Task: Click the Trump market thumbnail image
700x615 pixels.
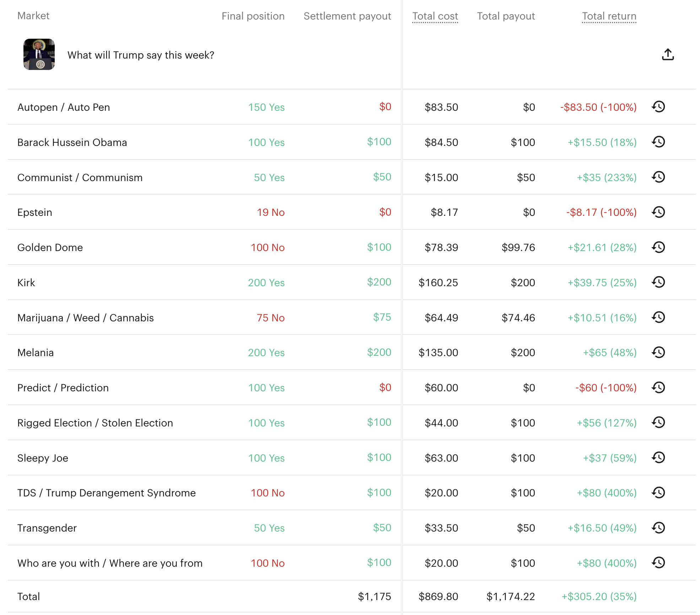Action: (39, 55)
